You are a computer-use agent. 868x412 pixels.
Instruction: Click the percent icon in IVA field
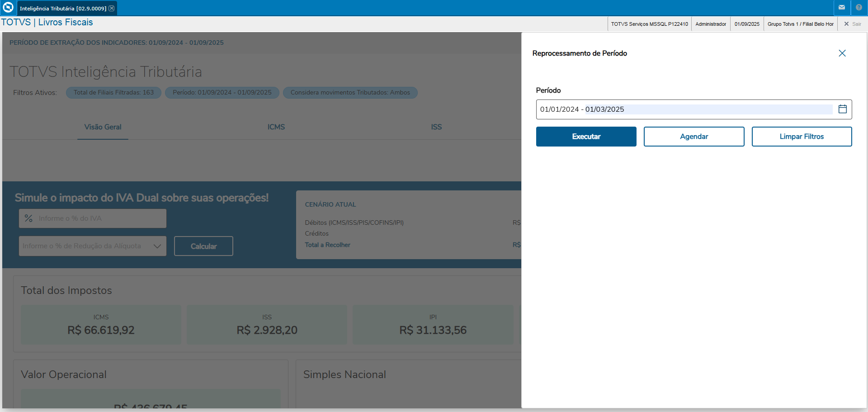[x=28, y=218]
